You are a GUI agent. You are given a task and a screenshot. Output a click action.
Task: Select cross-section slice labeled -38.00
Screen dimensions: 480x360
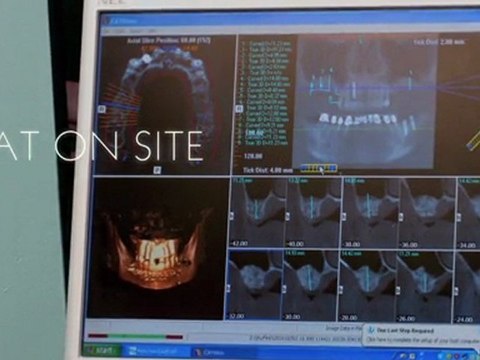point(370,213)
